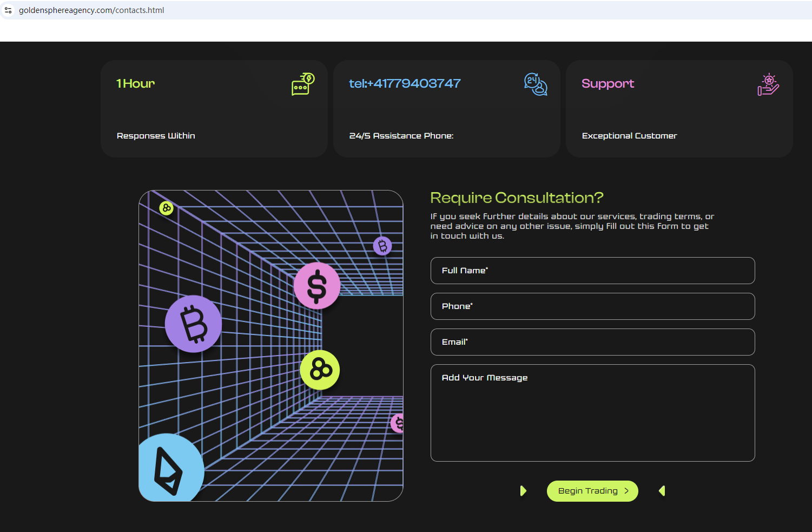
Task: Select the Email input field
Action: coord(592,342)
